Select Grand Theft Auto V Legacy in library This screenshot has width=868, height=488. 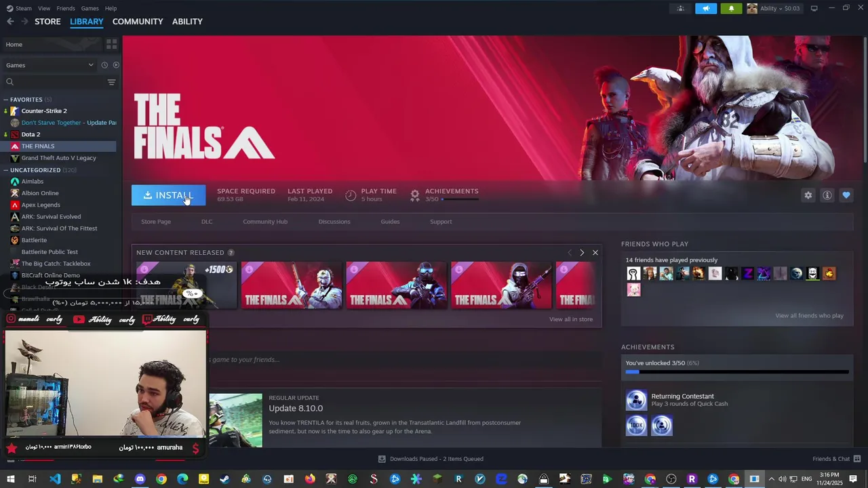tap(58, 158)
